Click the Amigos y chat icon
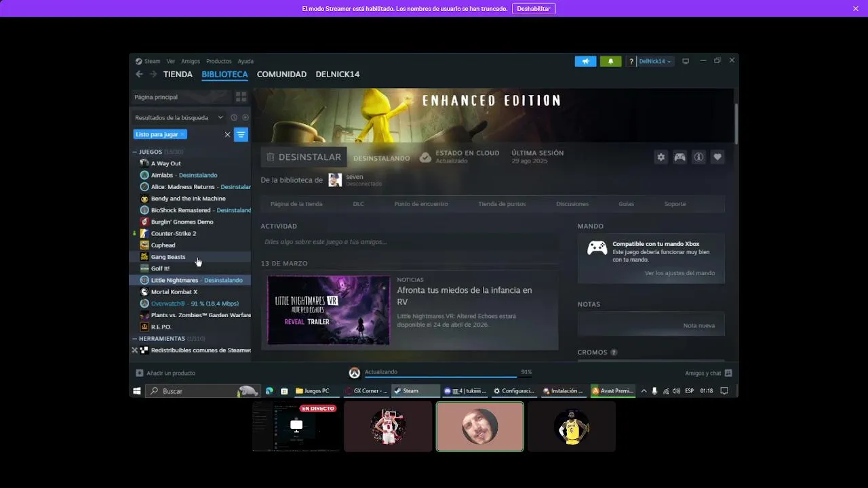 (728, 373)
